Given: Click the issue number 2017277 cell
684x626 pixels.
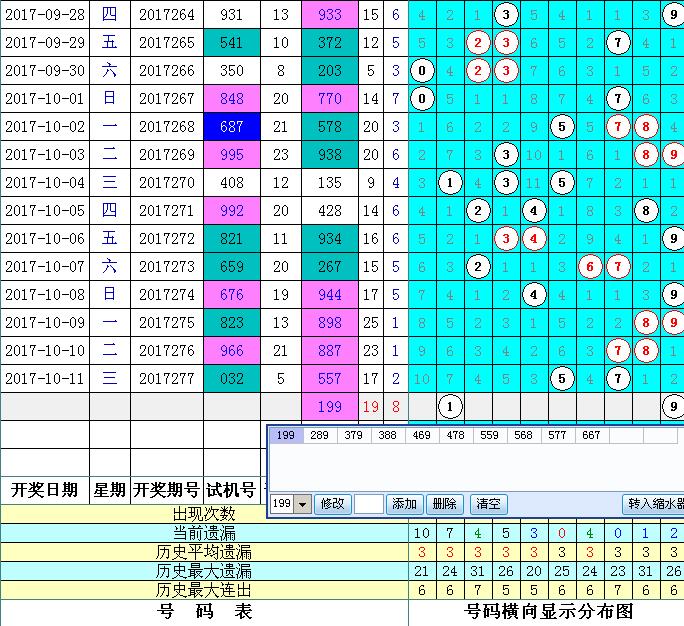Looking at the screenshot, I should coord(166,378).
